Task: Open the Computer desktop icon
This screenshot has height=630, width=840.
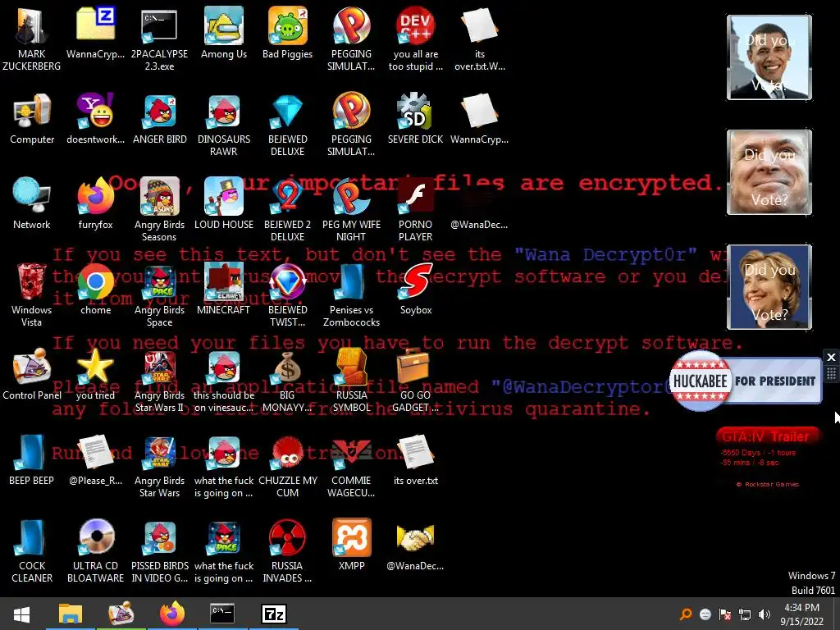Action: click(32, 119)
